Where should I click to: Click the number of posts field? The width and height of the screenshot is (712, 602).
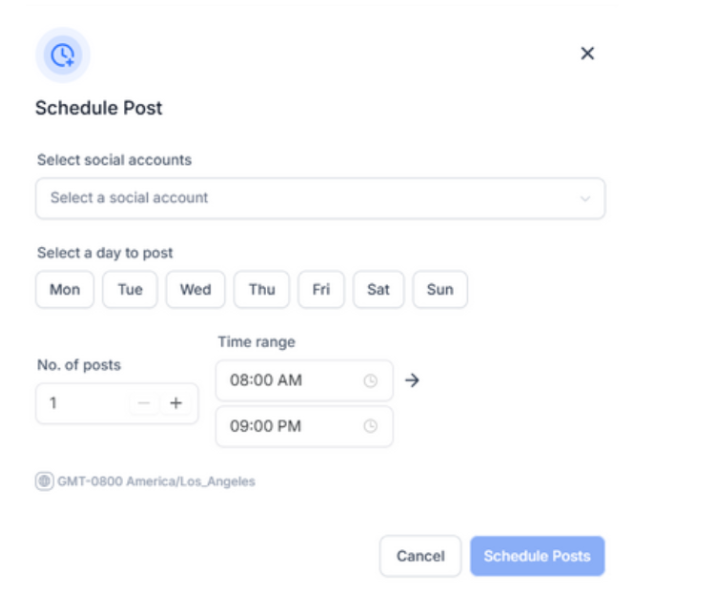click(80, 403)
